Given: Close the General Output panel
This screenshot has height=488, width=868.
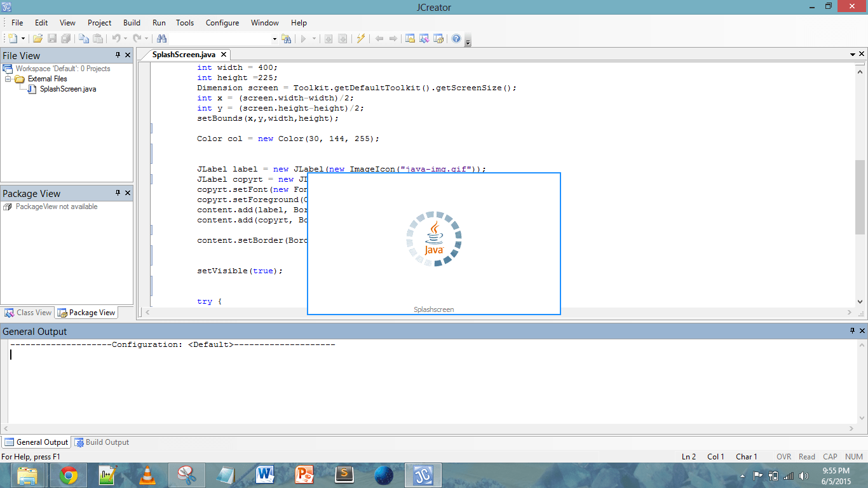Looking at the screenshot, I should pyautogui.click(x=862, y=331).
